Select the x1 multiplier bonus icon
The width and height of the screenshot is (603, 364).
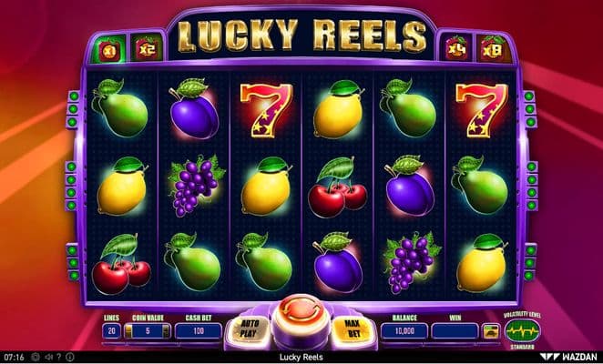point(109,49)
